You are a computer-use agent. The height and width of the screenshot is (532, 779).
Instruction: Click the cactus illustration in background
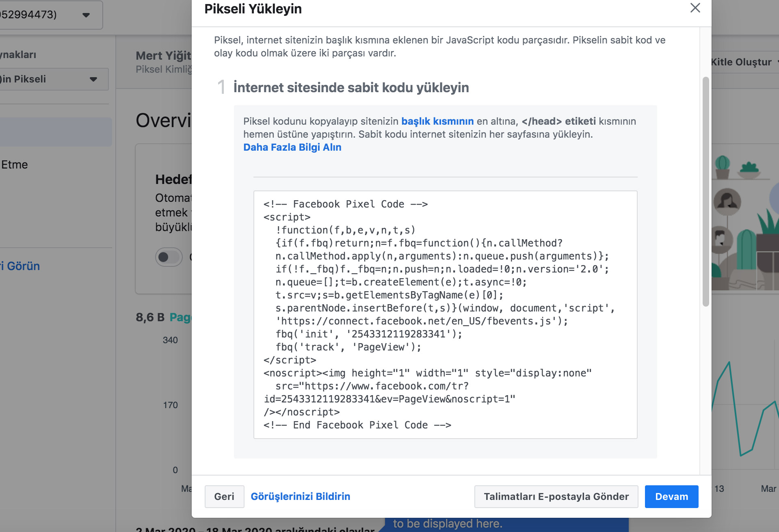coord(722,167)
